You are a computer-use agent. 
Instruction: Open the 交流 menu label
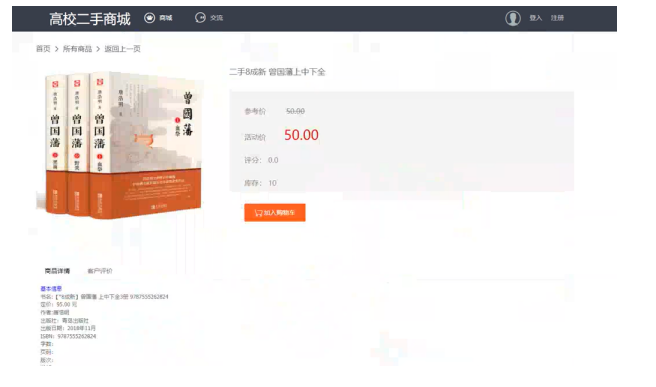click(216, 18)
